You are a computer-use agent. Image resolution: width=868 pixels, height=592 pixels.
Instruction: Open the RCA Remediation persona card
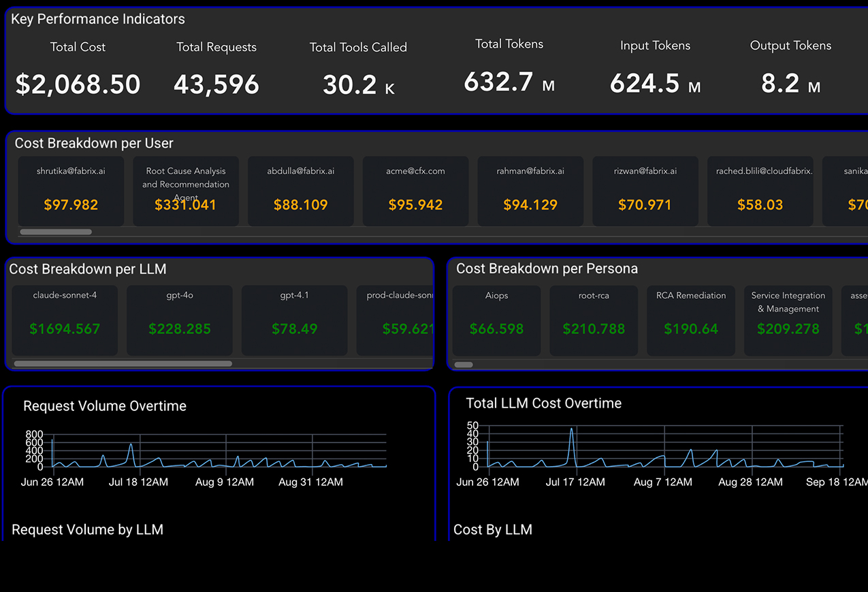click(x=691, y=320)
